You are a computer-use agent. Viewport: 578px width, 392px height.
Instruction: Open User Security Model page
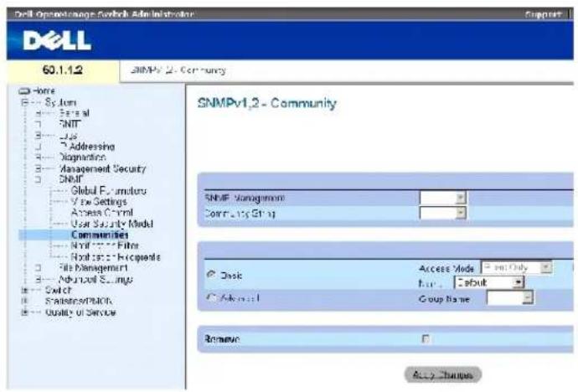111,224
